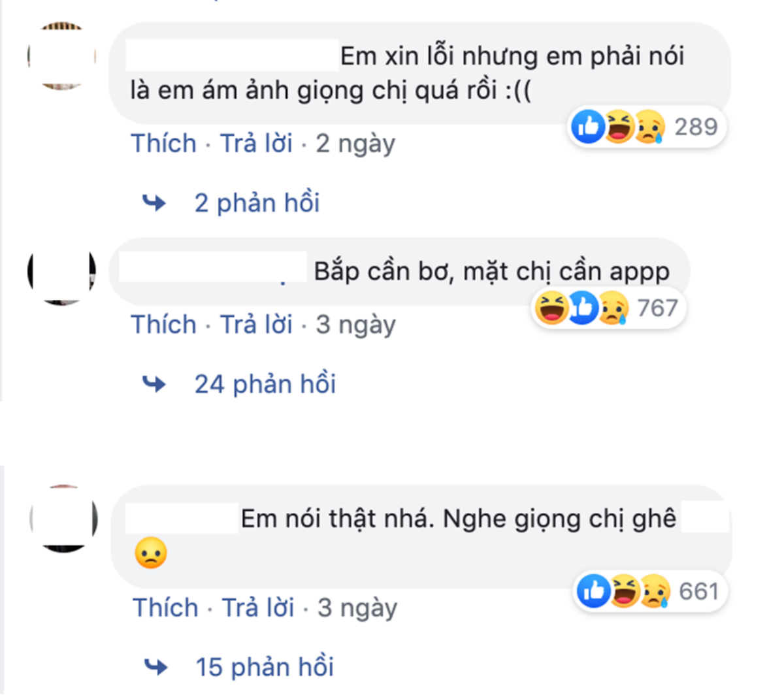Click the 3 ngày timestamp on the second comment
This screenshot has width=784, height=699.
pos(357,324)
